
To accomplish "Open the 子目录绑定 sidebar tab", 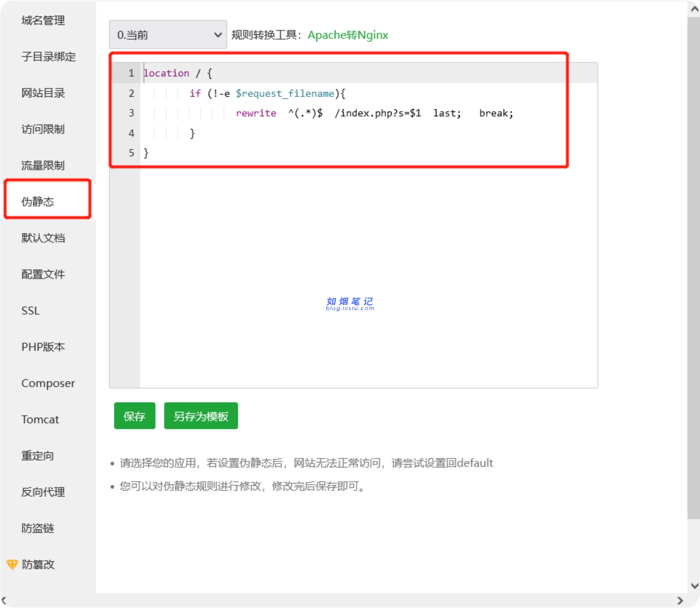I will pos(48,57).
